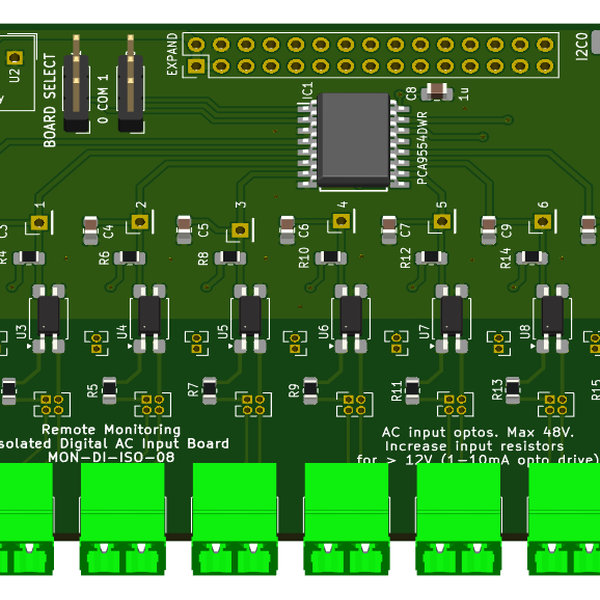
Task: Click the 'AC input optos. Max 48V.' note
Action: pyautogui.click(x=478, y=432)
